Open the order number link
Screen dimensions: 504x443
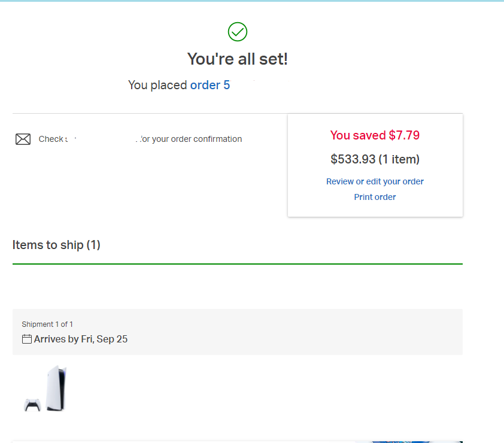[x=210, y=85]
